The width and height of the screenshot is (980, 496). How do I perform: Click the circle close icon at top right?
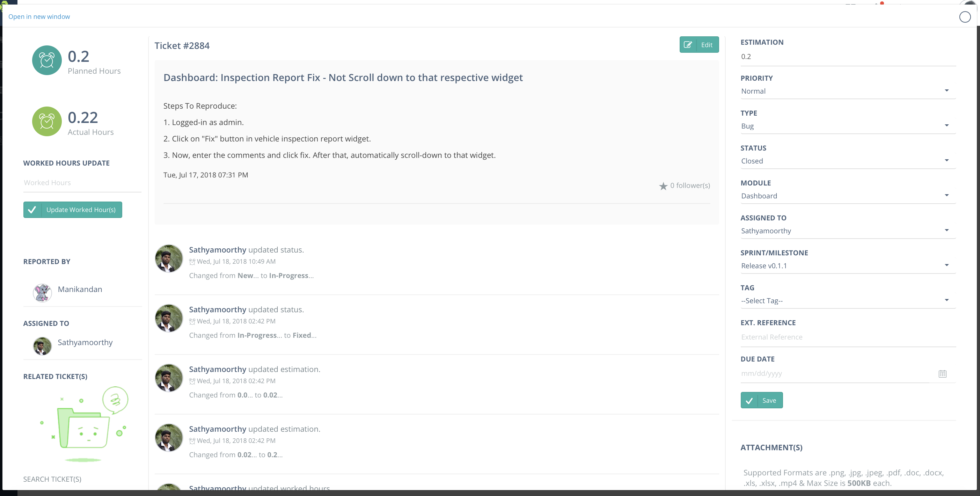(965, 17)
